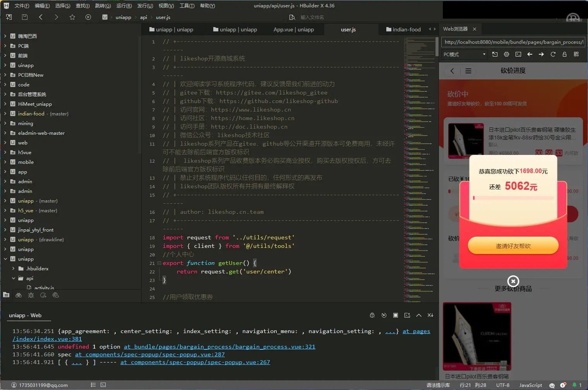Open the QR code icon in browser toolbar
This screenshot has height=390, width=588.
576,54
